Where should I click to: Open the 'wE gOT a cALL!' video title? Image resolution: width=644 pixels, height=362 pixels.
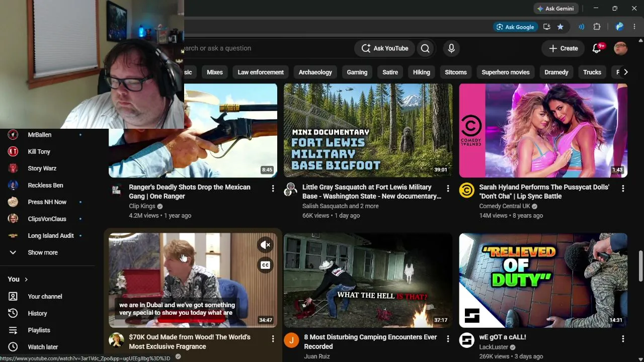pos(503,337)
